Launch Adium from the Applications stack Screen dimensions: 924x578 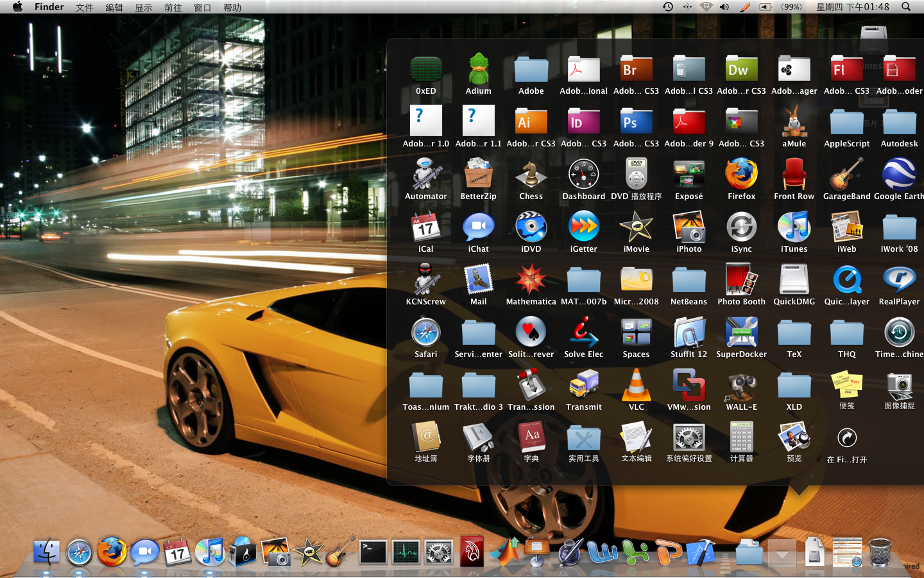(479, 69)
